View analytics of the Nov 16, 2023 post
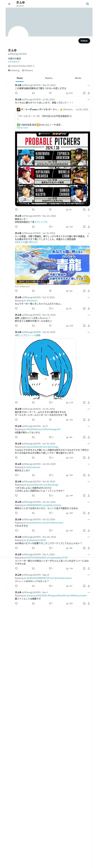This screenshot has width=98, height=868. (70, 326)
